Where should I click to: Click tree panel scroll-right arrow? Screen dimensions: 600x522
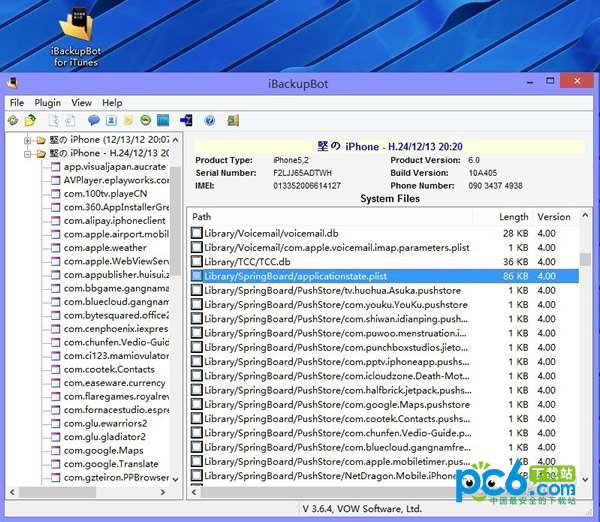163,492
